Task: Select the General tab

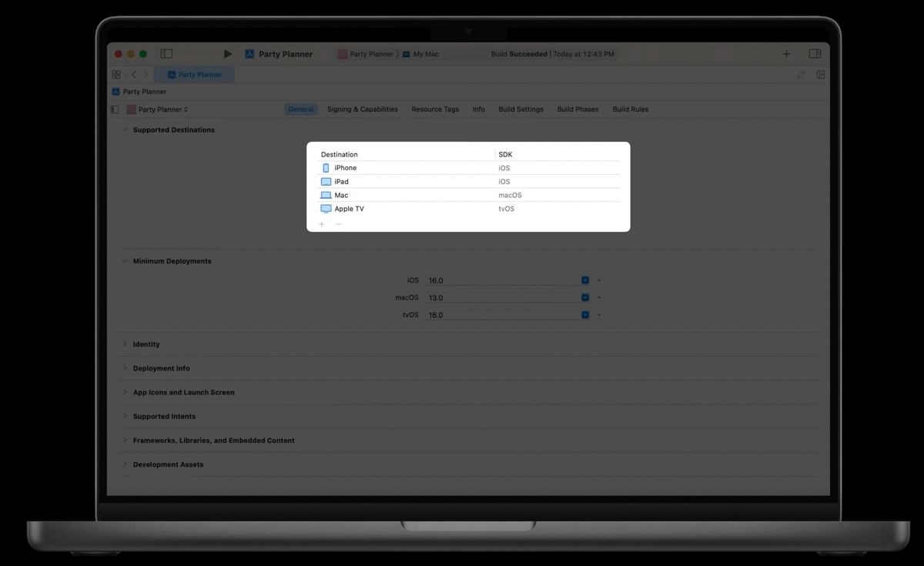Action: click(x=300, y=109)
